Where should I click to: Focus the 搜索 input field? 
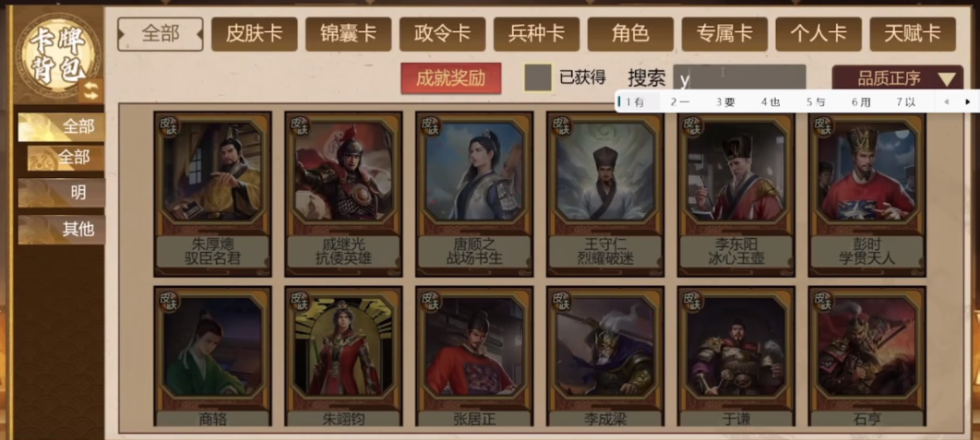point(739,78)
